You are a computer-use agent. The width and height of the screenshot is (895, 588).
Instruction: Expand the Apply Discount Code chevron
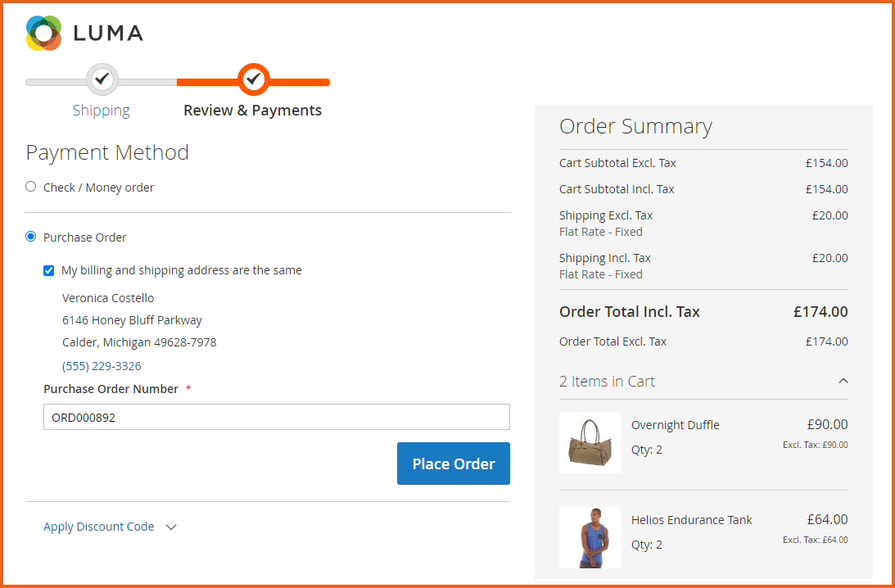(x=171, y=527)
